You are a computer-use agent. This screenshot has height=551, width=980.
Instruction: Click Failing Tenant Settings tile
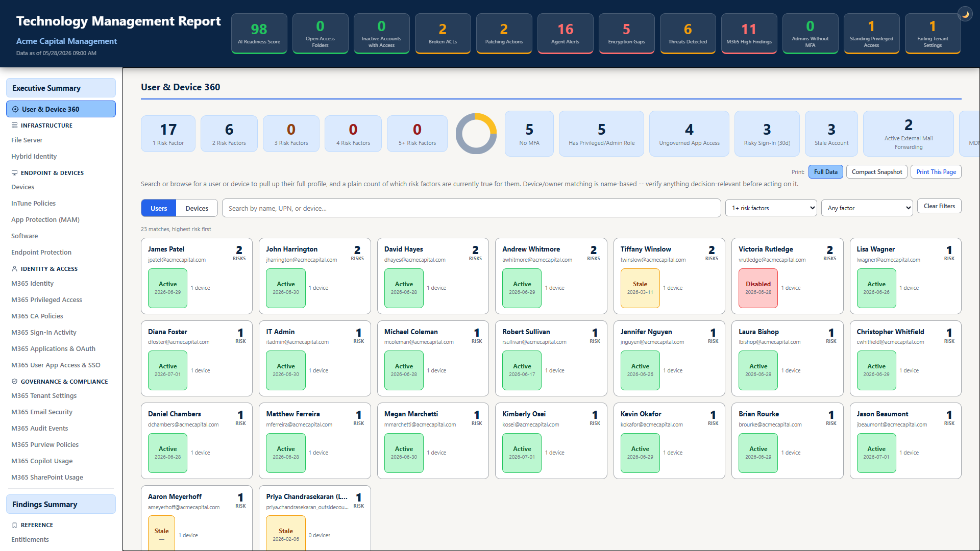[933, 33]
